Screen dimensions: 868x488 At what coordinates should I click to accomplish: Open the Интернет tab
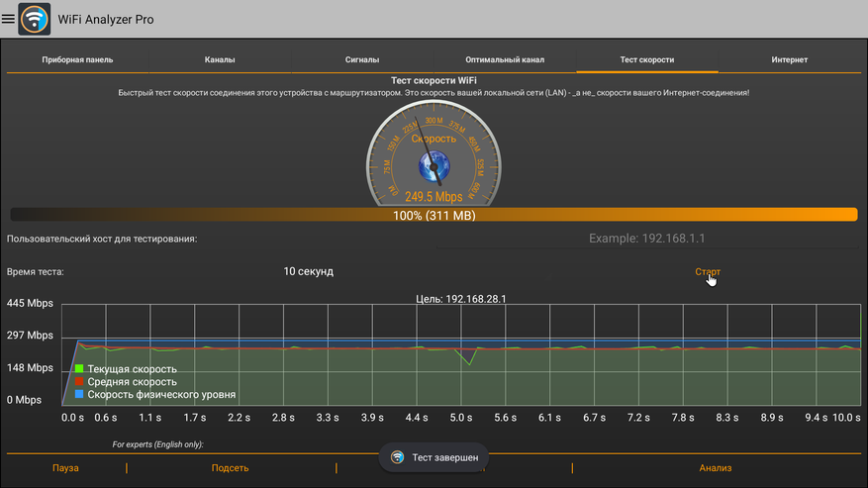tap(790, 59)
